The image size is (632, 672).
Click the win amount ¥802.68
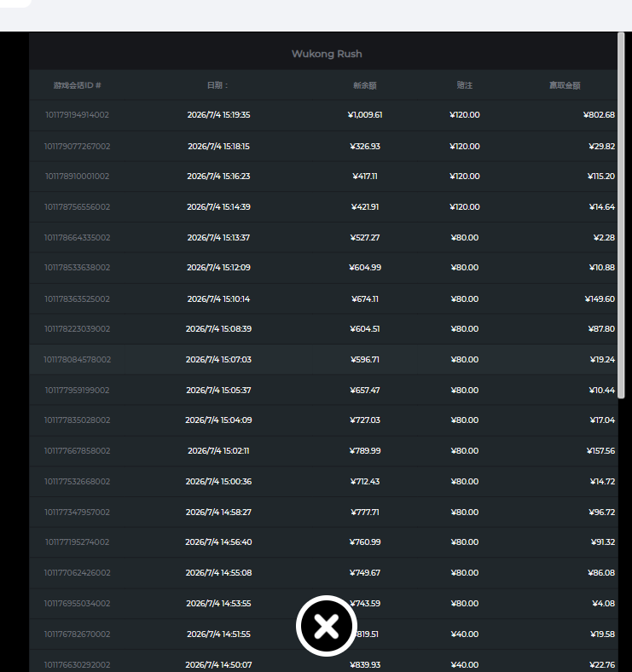pos(599,115)
